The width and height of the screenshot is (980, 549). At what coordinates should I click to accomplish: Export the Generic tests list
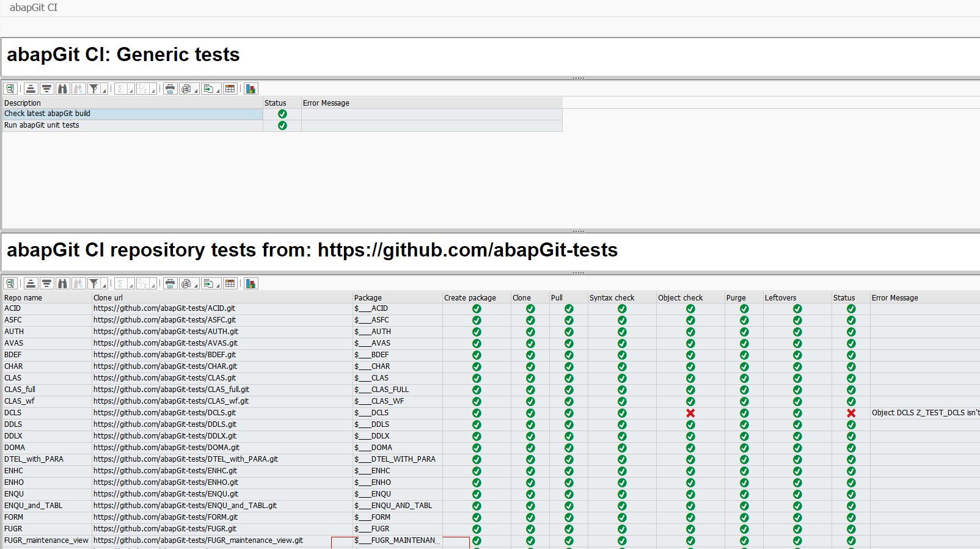[208, 89]
